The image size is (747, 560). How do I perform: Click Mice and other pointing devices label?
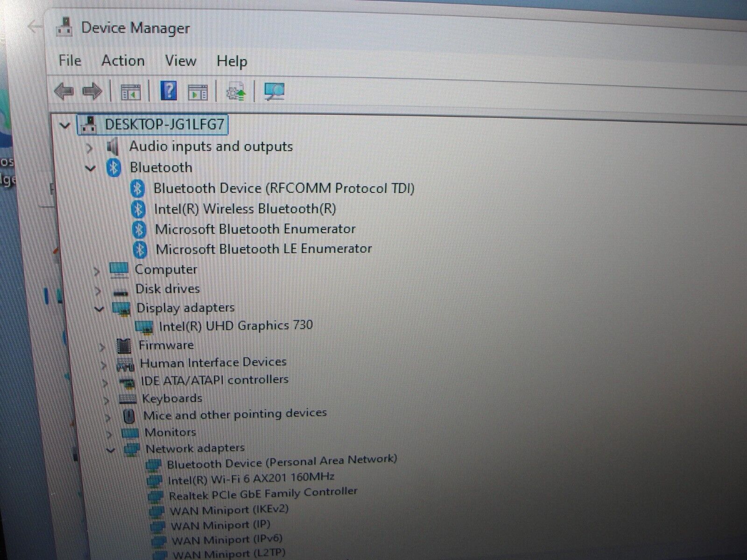tap(235, 414)
